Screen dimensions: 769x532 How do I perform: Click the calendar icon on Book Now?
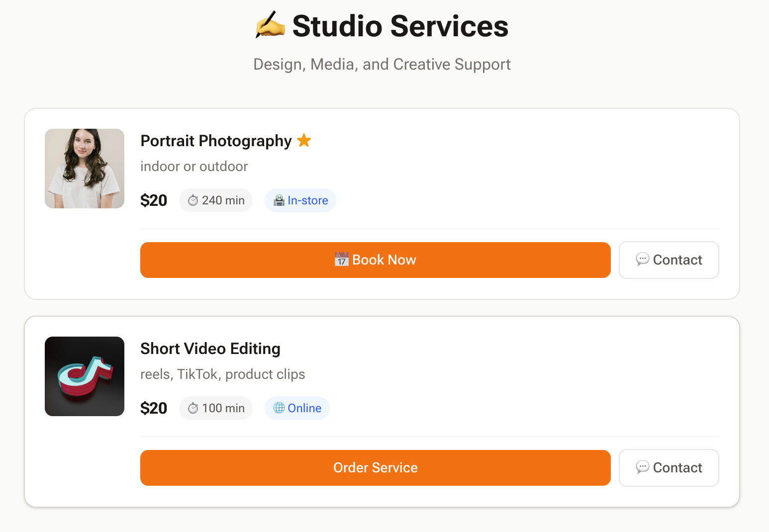coord(341,260)
